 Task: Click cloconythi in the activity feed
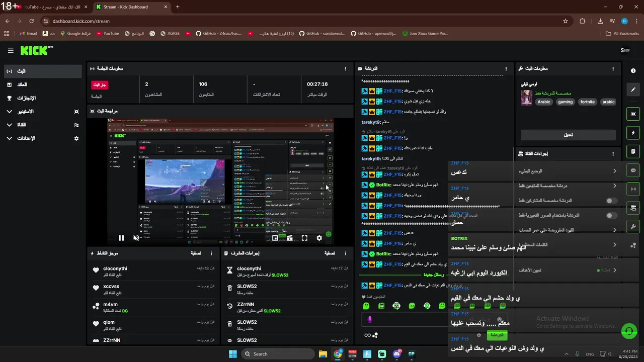pyautogui.click(x=115, y=269)
